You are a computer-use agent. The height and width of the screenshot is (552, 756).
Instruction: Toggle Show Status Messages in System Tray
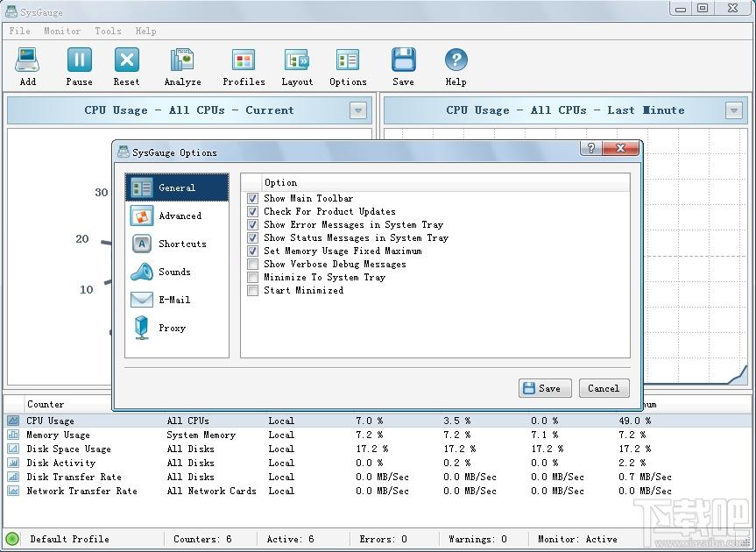252,237
